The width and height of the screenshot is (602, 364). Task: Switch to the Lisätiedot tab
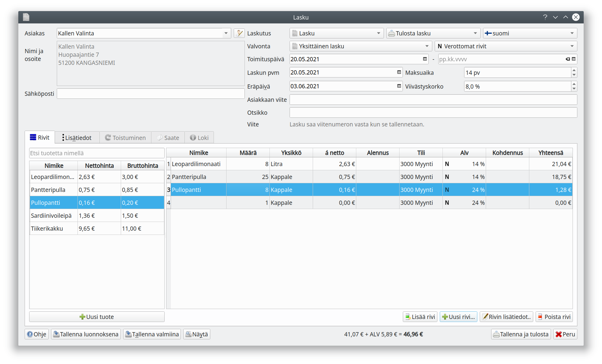[77, 138]
